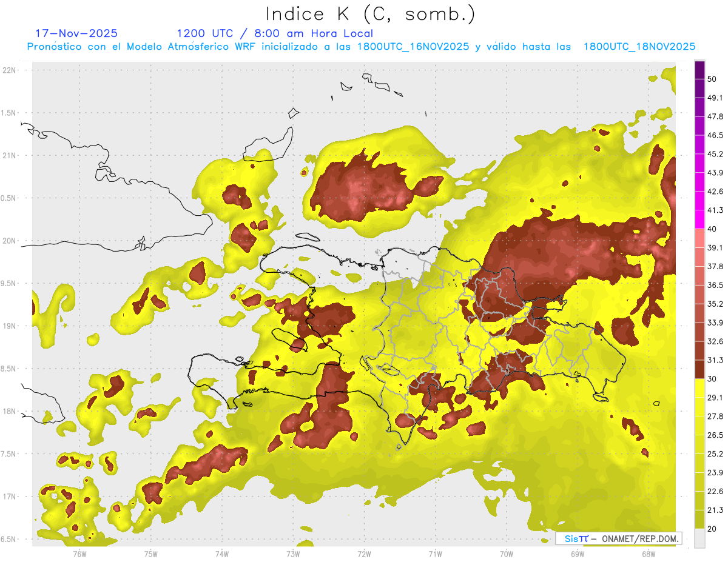Viewport: 728px width, 562px height.
Task: Click the '47.8' color scale value
Action: tap(715, 116)
